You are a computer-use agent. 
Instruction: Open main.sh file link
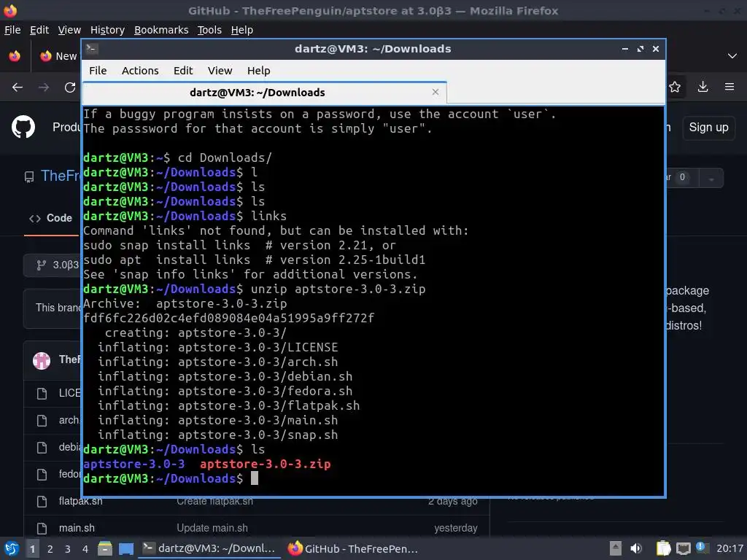77,528
